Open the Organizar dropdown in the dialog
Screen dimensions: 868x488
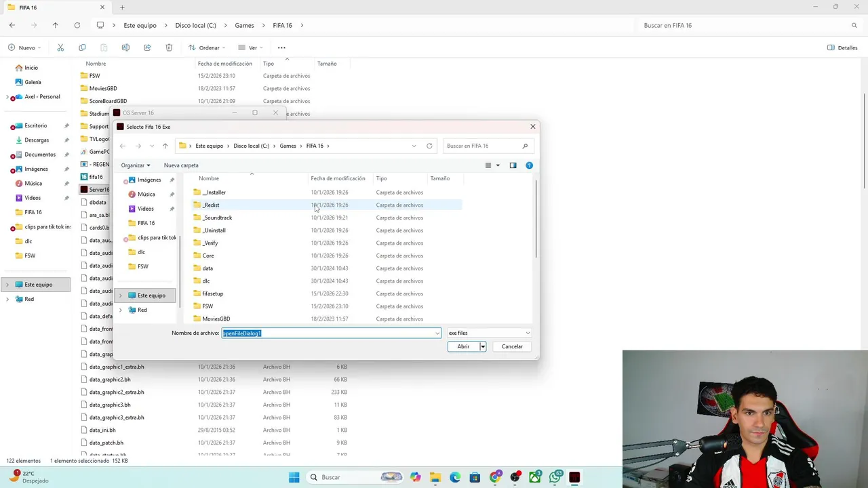(x=136, y=165)
